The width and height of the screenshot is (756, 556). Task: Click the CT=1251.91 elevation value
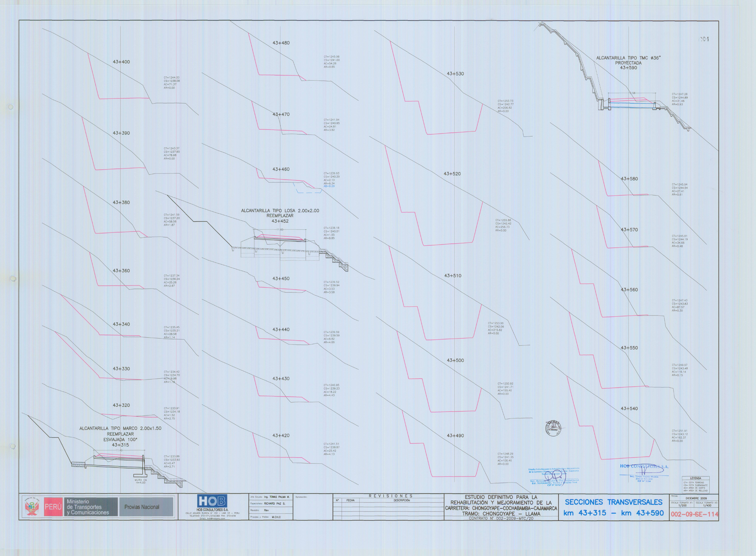pos(680,431)
